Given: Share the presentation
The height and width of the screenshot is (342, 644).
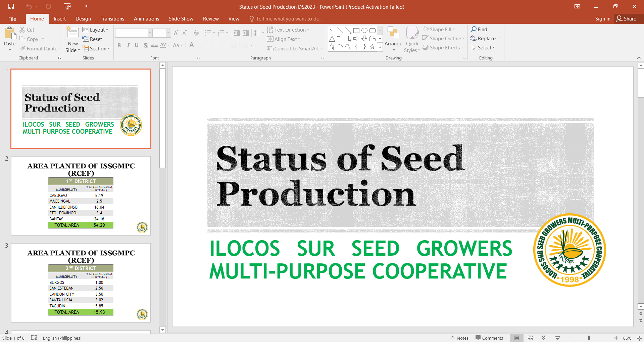Looking at the screenshot, I should coord(626,19).
